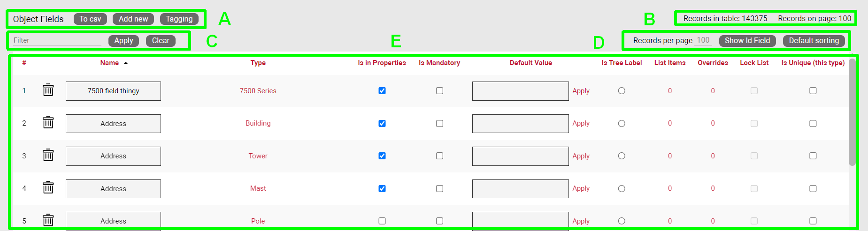Click trash icon for Tower row
Image resolution: width=868 pixels, height=231 pixels.
[48, 155]
